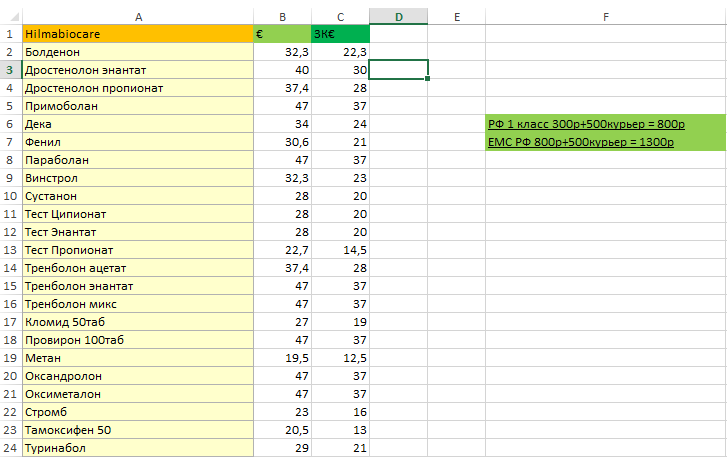Click the ЕМС РФ 1300р cell
The image size is (727, 457).
606,142
